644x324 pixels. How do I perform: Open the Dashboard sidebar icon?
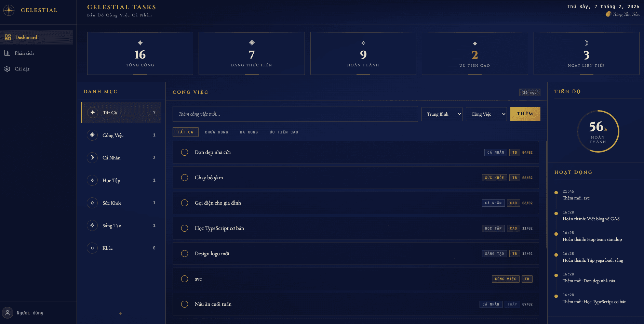[x=8, y=37]
